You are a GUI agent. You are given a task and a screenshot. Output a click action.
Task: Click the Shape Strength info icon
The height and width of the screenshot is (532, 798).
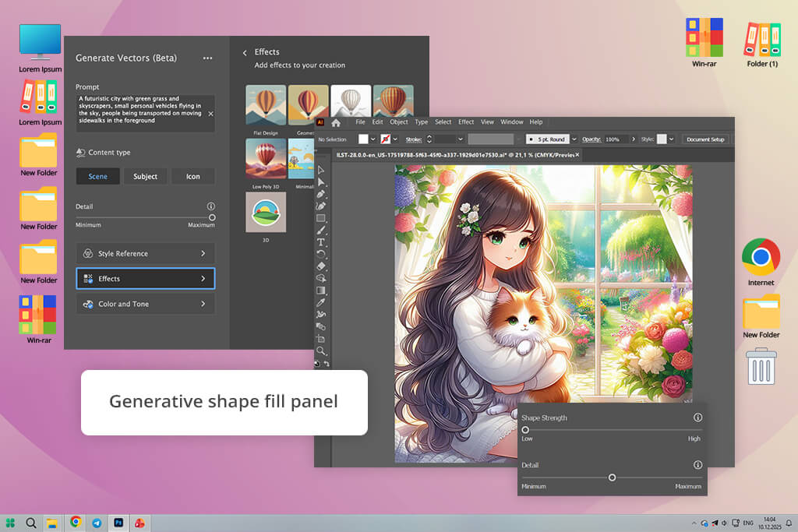point(697,417)
